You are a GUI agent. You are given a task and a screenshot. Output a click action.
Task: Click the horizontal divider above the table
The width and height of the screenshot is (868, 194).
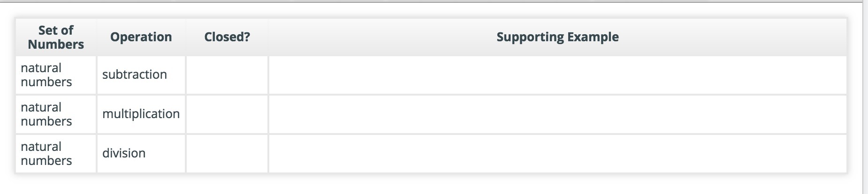coord(422,2)
